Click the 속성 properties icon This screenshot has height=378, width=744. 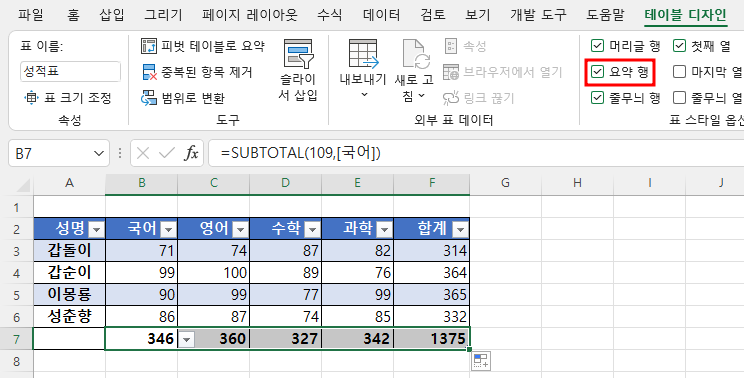[451, 46]
